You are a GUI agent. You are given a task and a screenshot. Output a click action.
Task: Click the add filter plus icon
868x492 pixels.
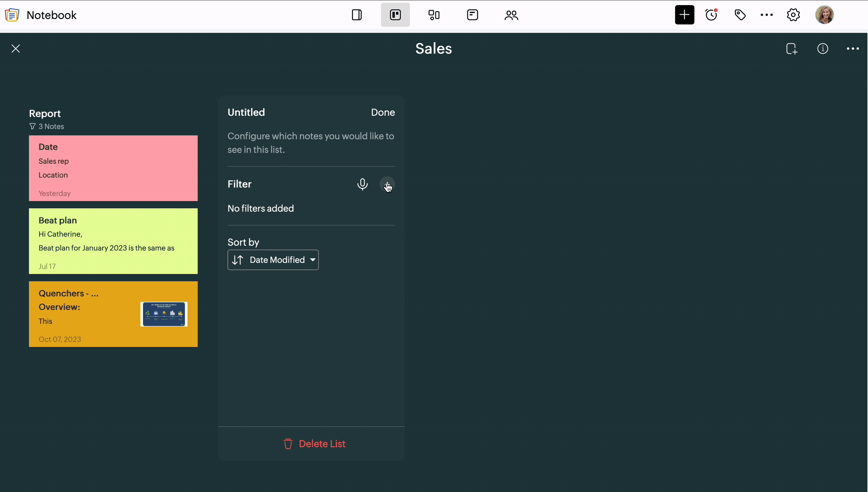pos(387,184)
